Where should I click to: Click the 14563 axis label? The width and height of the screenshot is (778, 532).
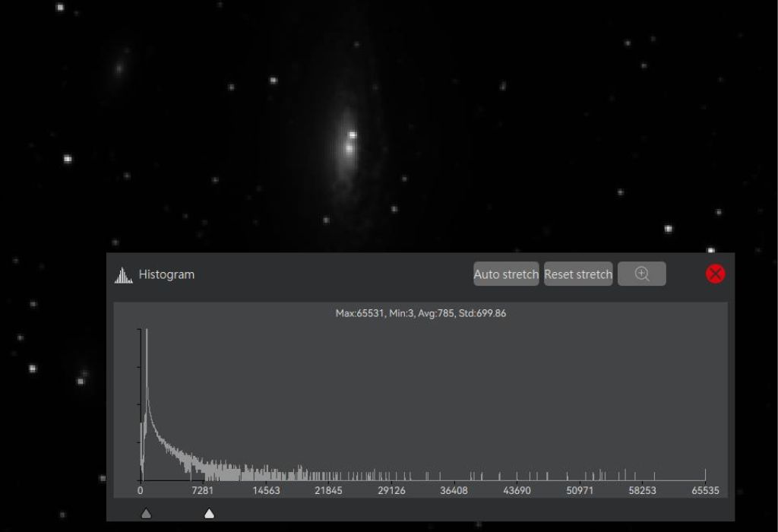point(266,491)
